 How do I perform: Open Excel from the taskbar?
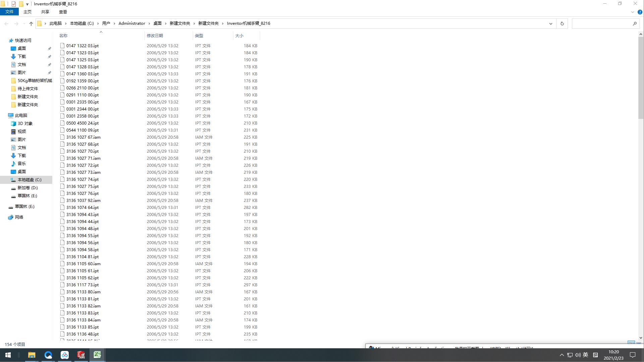(97, 355)
